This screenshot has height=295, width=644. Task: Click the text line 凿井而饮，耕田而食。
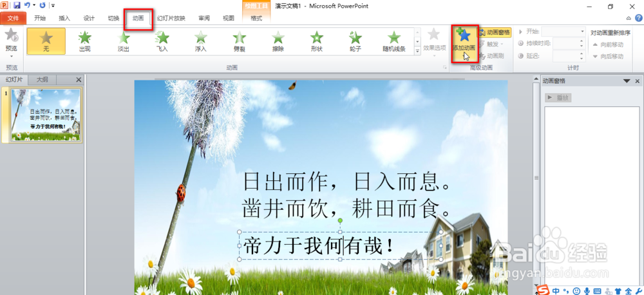point(346,208)
